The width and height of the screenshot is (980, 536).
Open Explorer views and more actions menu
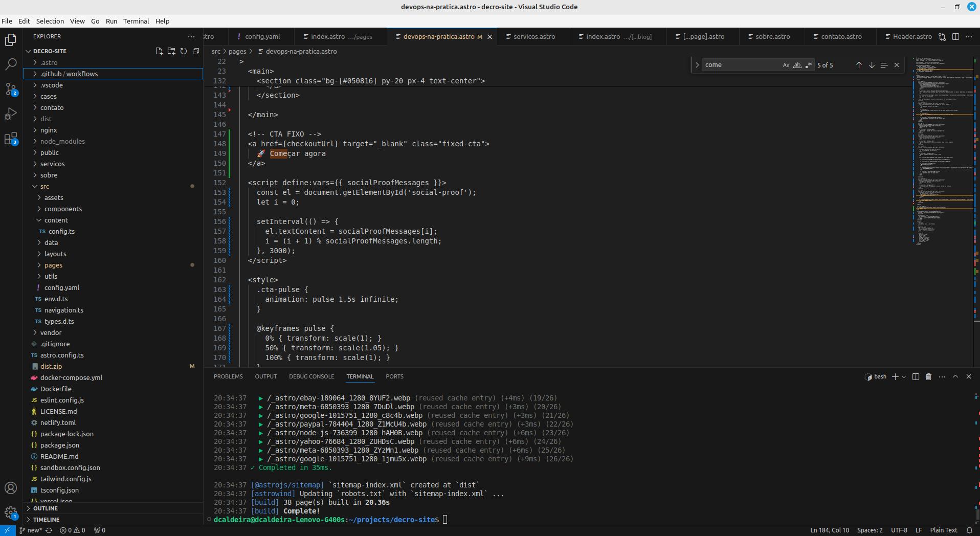[x=191, y=37]
